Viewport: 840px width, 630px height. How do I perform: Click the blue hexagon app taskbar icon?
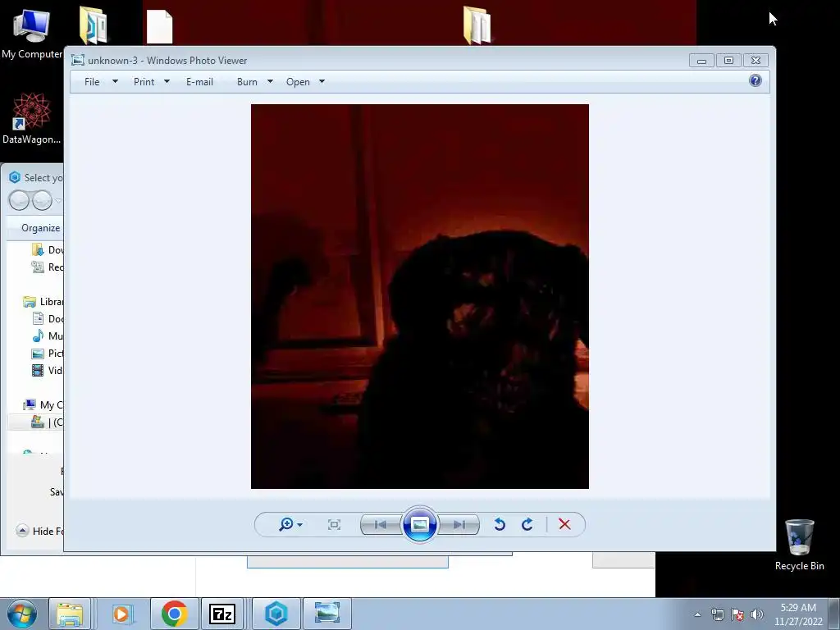276,614
